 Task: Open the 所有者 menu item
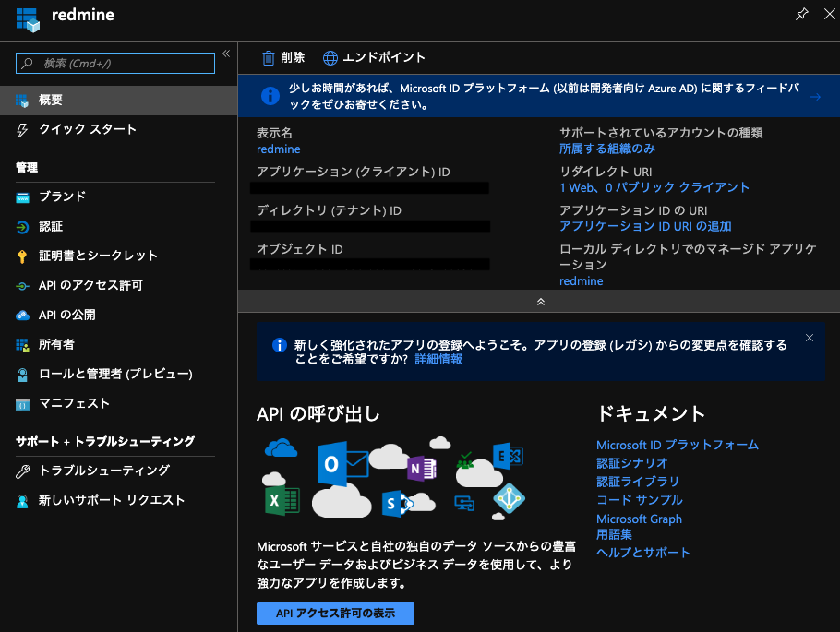pos(118,344)
